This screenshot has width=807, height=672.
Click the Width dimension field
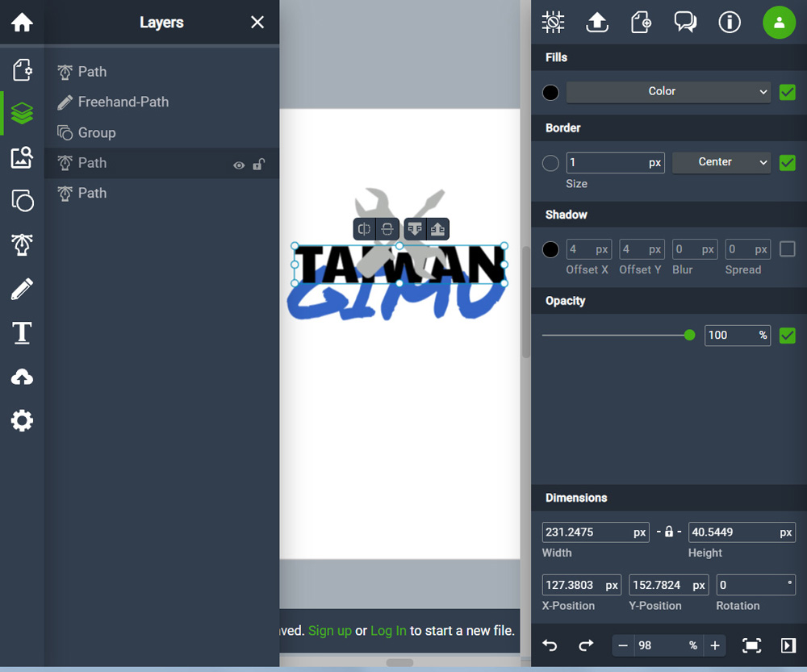596,532
